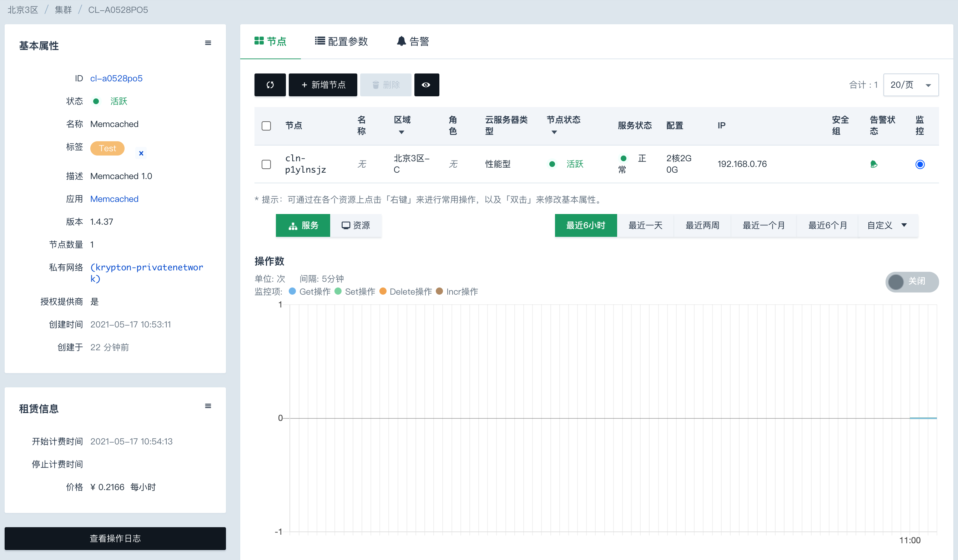Screen dimensions: 958x560
Task: Select the monitoring radio for cln-p1ylnsjz
Action: [x=920, y=164]
